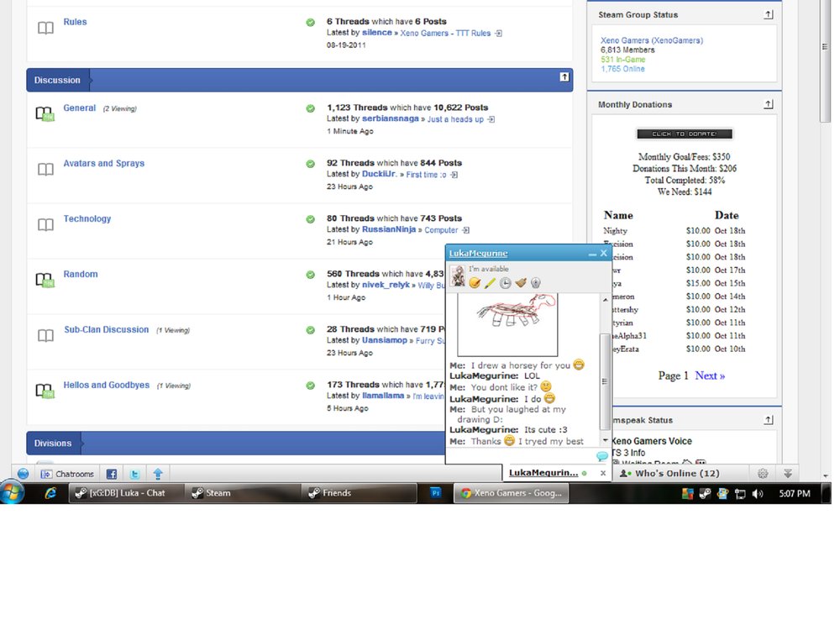Open Windows Start button
Screen dimensions: 840x630
[12, 493]
